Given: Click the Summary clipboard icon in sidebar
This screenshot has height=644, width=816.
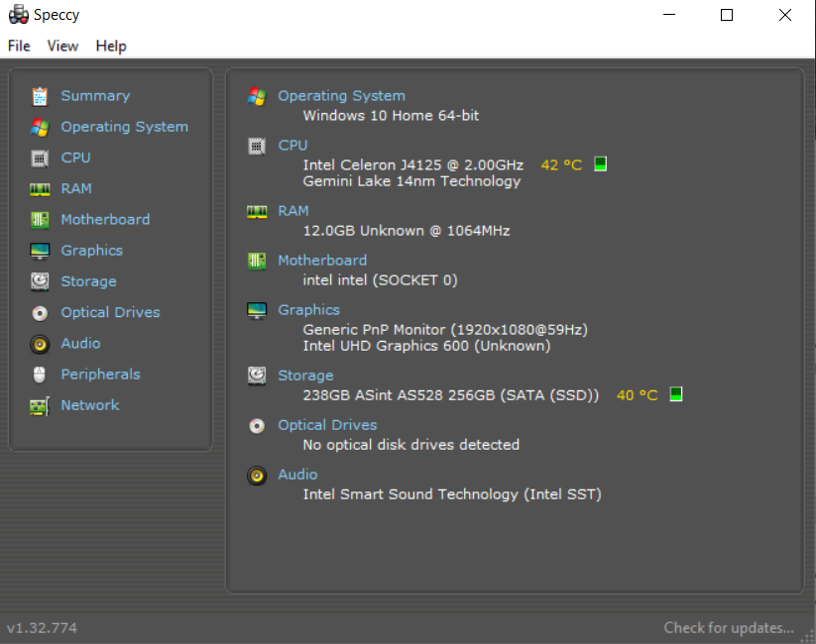Looking at the screenshot, I should coord(40,96).
